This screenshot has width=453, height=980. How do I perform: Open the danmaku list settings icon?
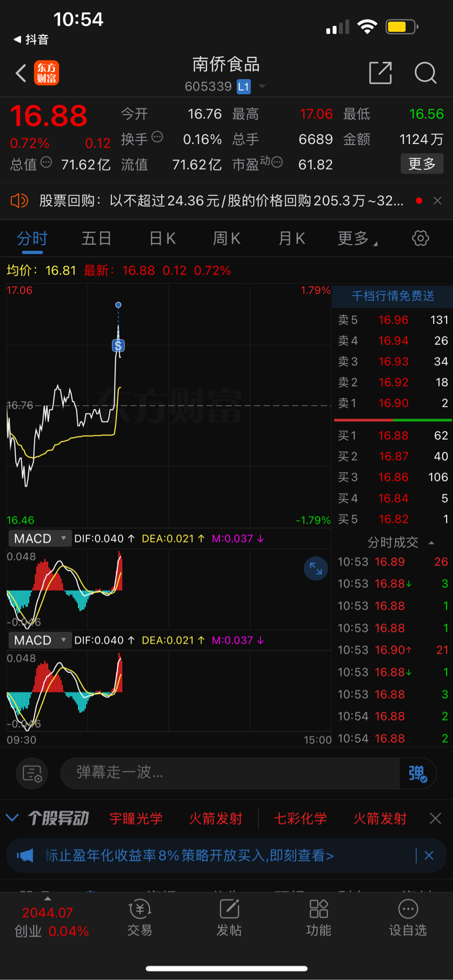point(32,773)
